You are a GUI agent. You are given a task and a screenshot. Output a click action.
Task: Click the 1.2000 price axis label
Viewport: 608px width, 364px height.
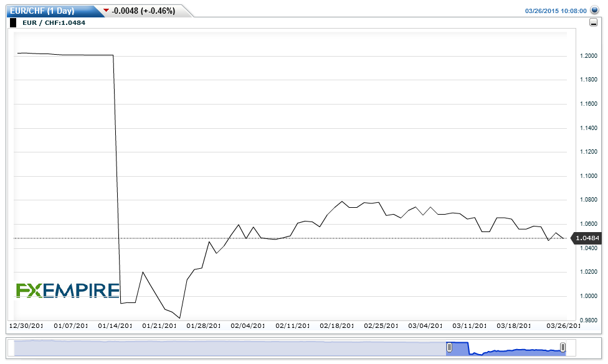[589, 56]
